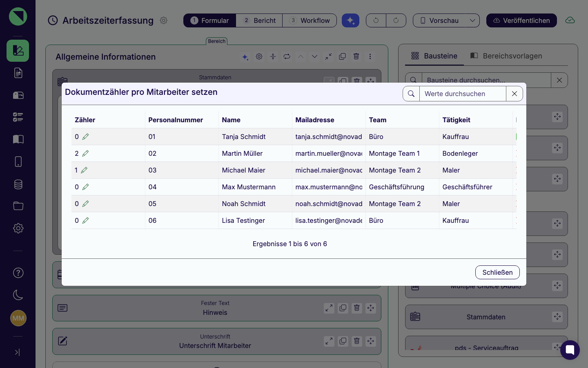This screenshot has height=368, width=588.
Task: Open the book library sidebar icon
Action: [18, 139]
